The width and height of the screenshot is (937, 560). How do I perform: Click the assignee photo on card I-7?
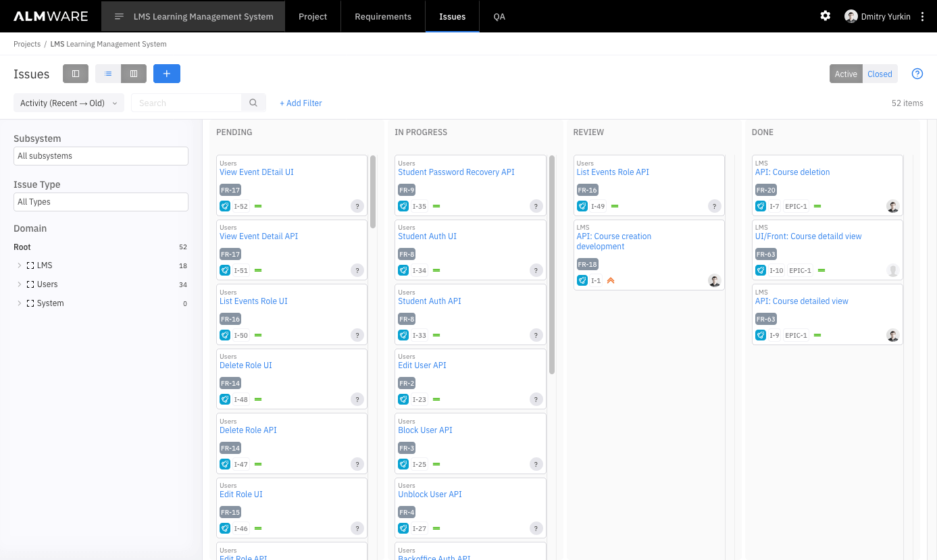click(x=892, y=207)
